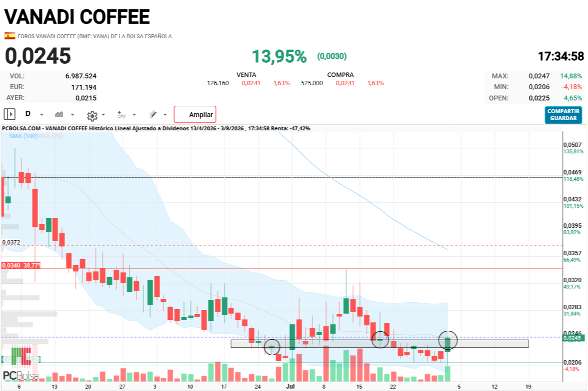The height and width of the screenshot is (391, 588).
Task: Open the chart settings gear icon
Action: pyautogui.click(x=92, y=115)
